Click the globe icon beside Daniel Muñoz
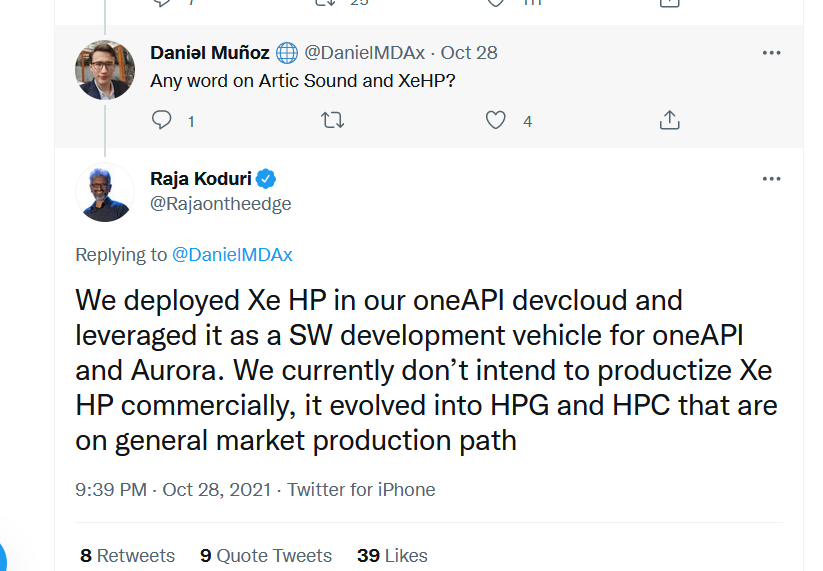 (287, 53)
